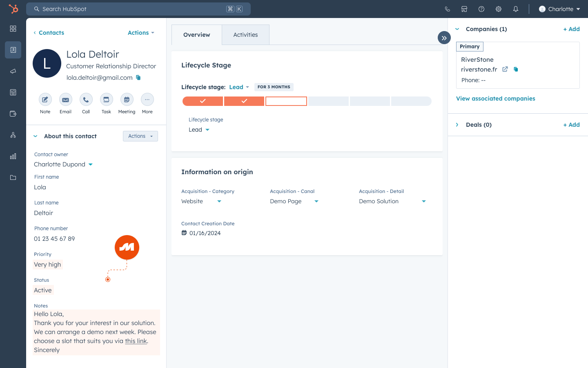Open the Lifecycle stage Lead header dropdown

point(239,87)
